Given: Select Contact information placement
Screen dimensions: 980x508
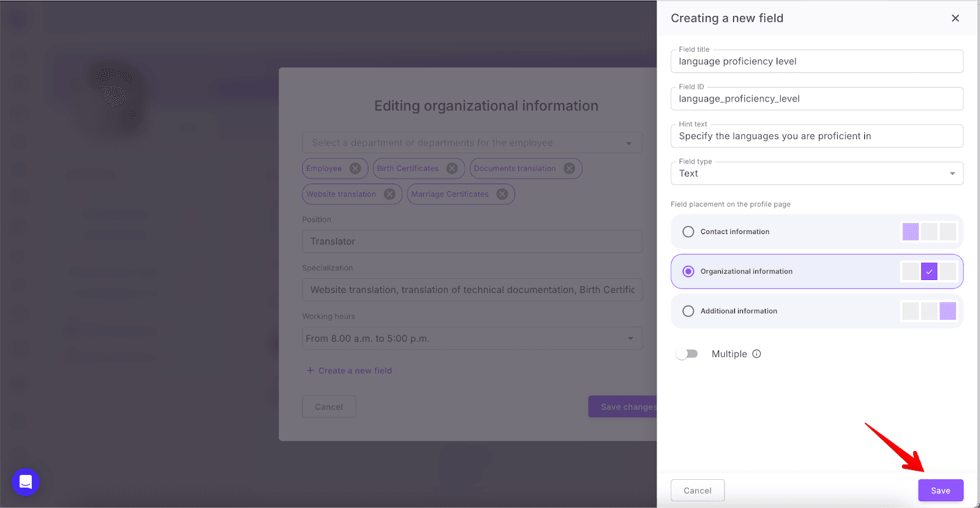Looking at the screenshot, I should [688, 232].
